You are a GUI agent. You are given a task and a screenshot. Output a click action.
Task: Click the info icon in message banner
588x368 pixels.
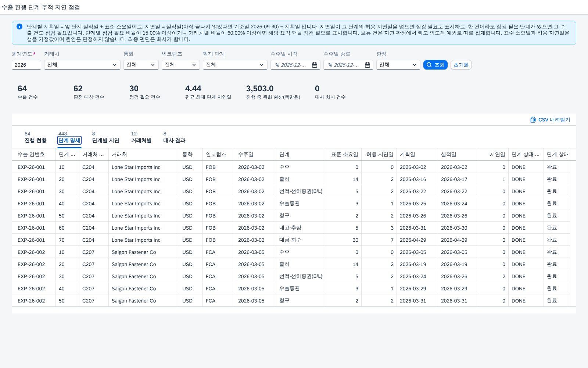19,26
